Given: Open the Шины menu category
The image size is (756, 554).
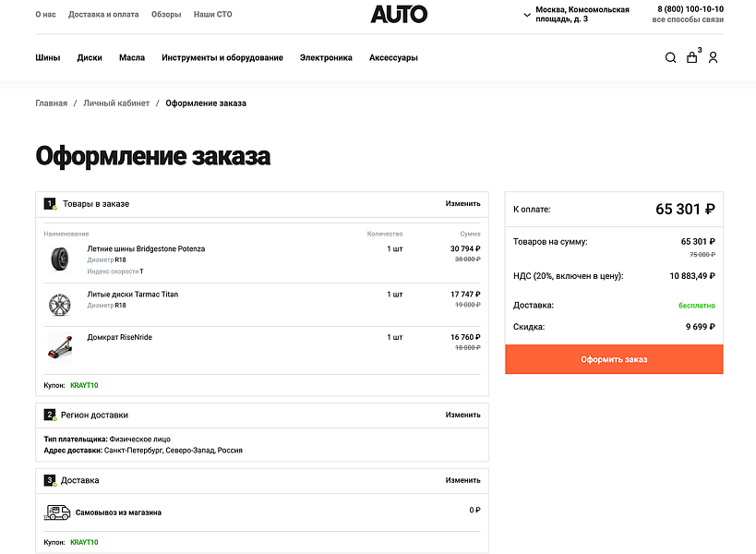Looking at the screenshot, I should [48, 58].
